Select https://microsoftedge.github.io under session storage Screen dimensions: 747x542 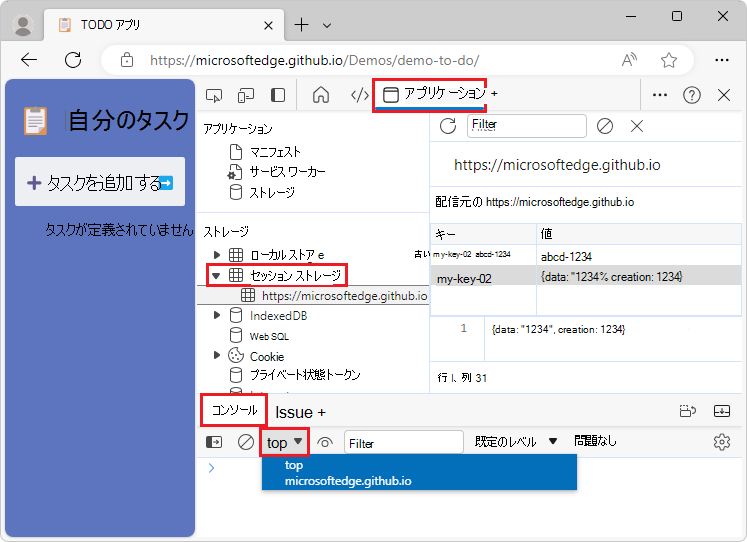coord(344,295)
